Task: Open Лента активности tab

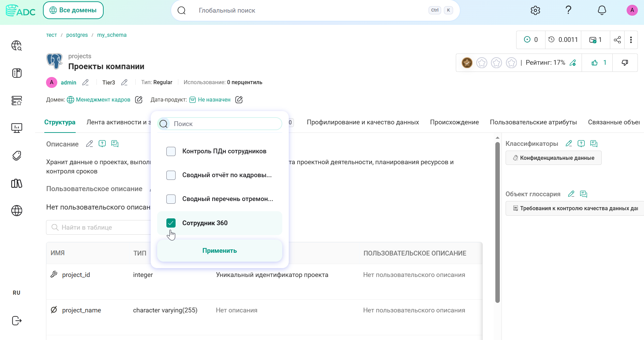Action: pos(118,122)
